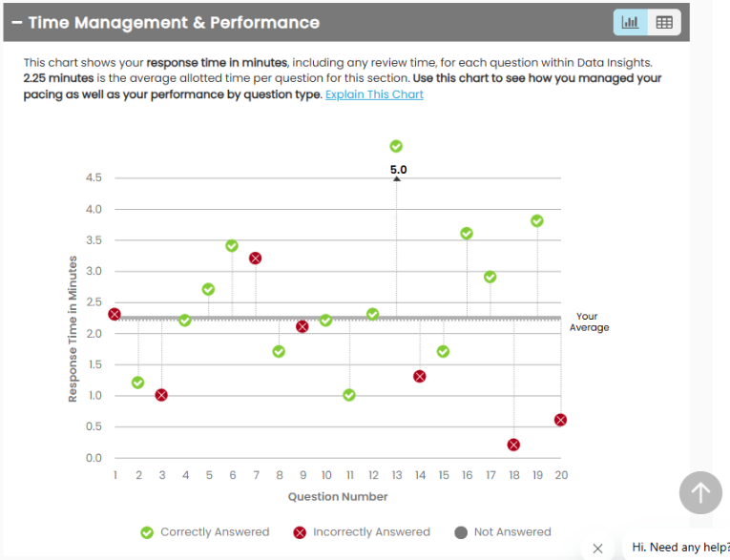This screenshot has height=560, width=730.
Task: Toggle Not Answered legend item
Action: (x=503, y=532)
